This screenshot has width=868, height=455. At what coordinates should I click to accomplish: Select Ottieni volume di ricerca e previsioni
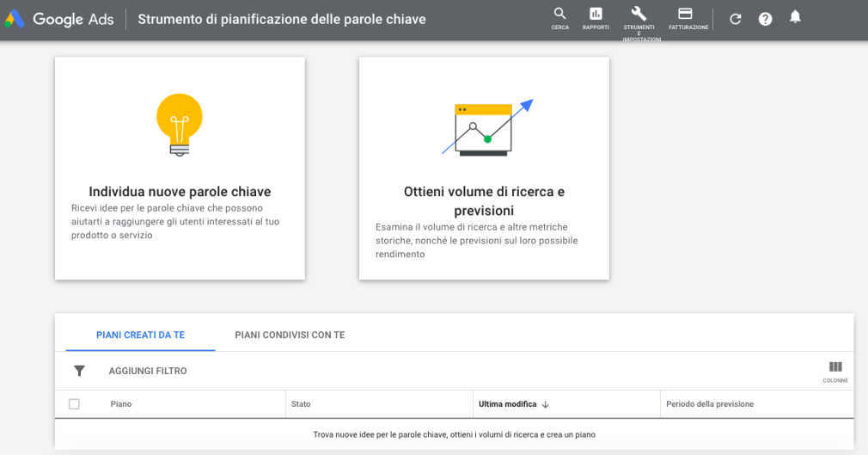click(x=484, y=168)
